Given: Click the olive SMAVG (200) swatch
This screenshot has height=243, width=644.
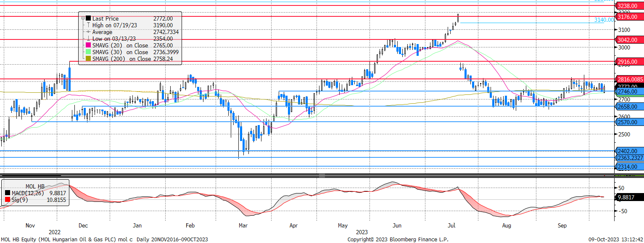Looking at the screenshot, I should (88, 59).
